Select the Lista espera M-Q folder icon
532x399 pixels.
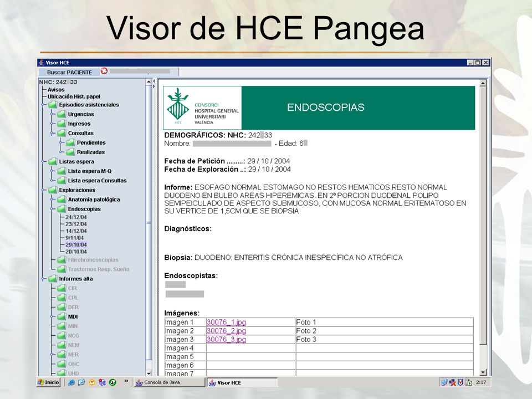pyautogui.click(x=62, y=171)
